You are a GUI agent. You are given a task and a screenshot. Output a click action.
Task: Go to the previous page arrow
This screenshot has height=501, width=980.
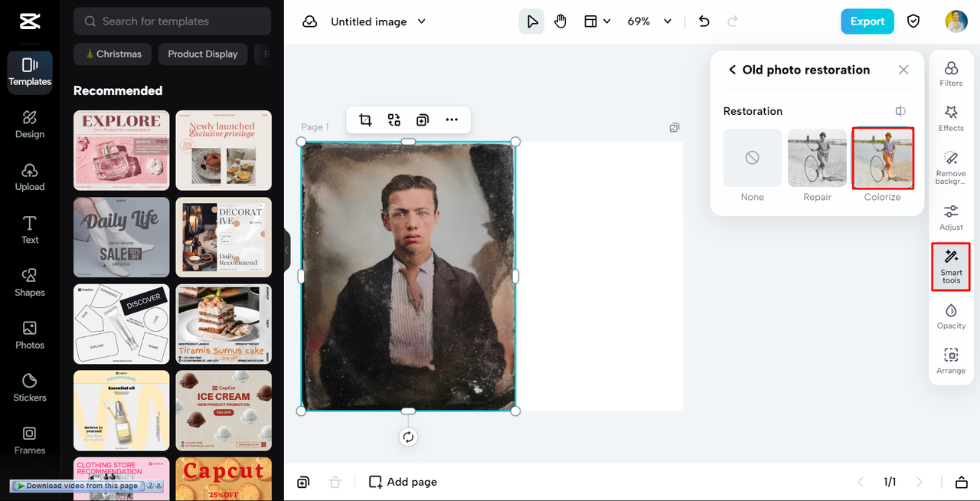860,482
